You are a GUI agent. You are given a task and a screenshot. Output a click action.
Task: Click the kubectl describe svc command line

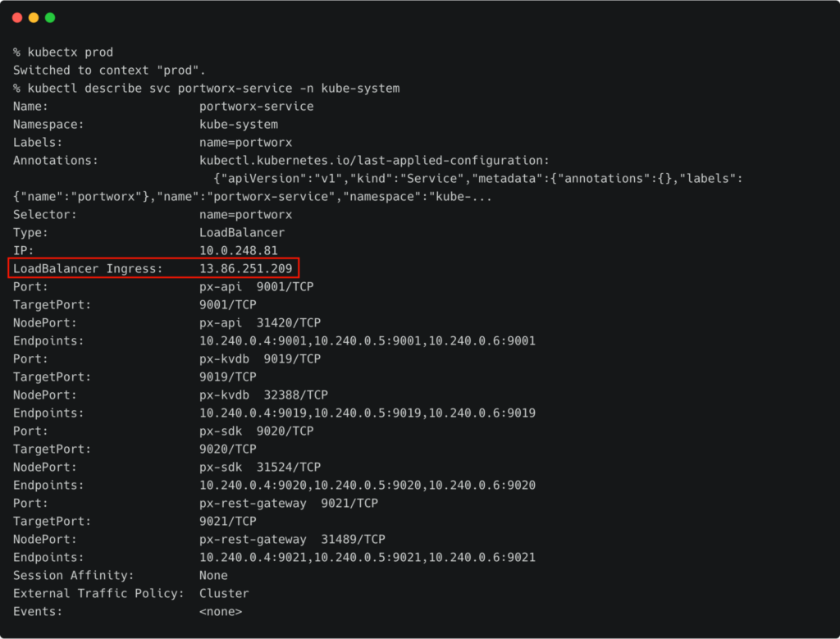pyautogui.click(x=206, y=89)
